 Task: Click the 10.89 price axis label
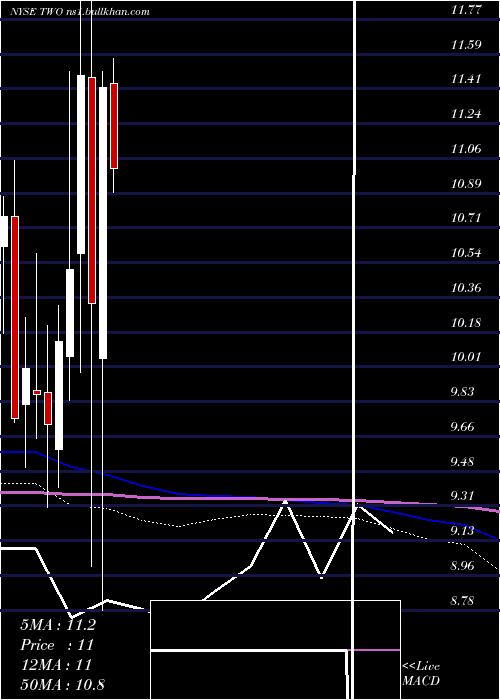pos(467,184)
